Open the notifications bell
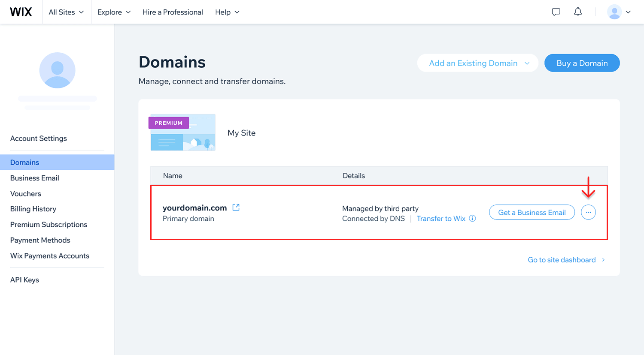The width and height of the screenshot is (644, 355). [x=578, y=12]
